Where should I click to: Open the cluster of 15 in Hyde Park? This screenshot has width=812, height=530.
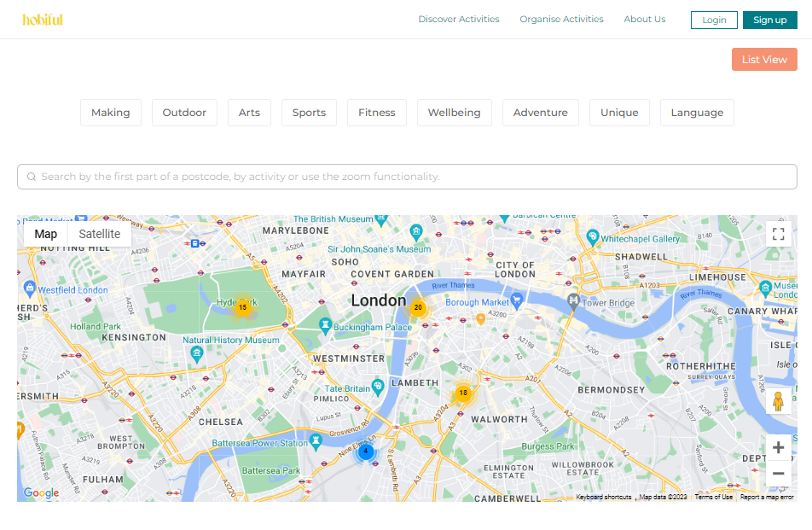click(x=243, y=308)
